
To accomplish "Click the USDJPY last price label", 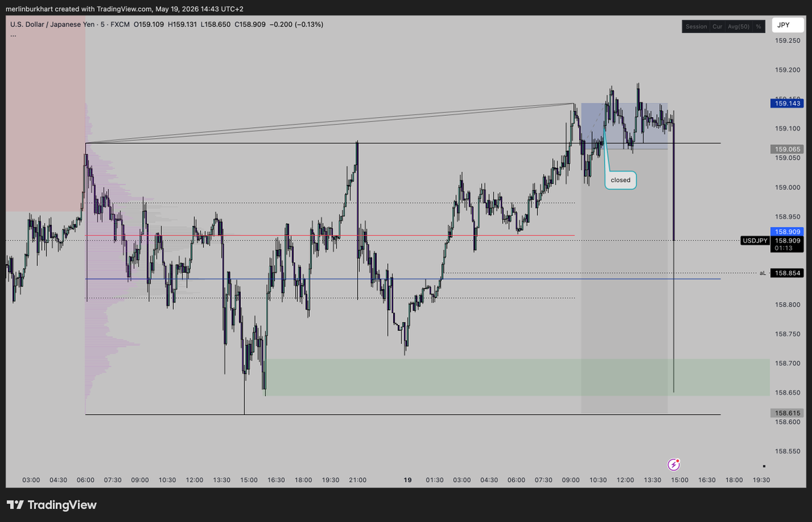I will coord(755,240).
